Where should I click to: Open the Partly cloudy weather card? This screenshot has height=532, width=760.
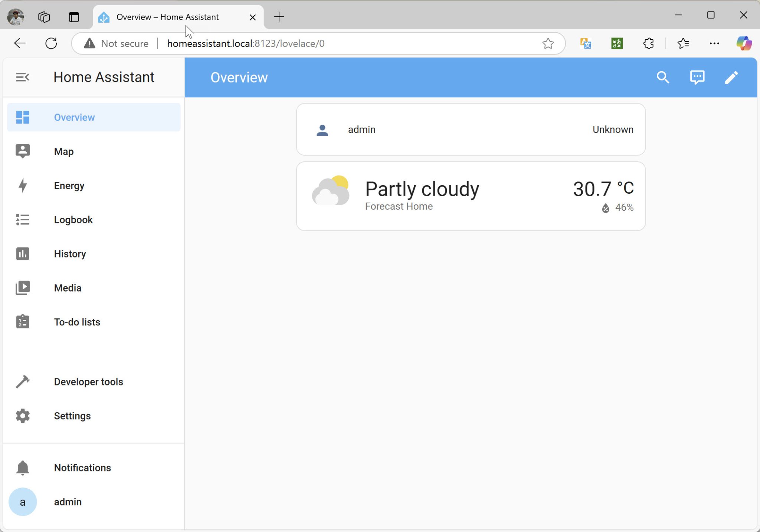pyautogui.click(x=471, y=196)
